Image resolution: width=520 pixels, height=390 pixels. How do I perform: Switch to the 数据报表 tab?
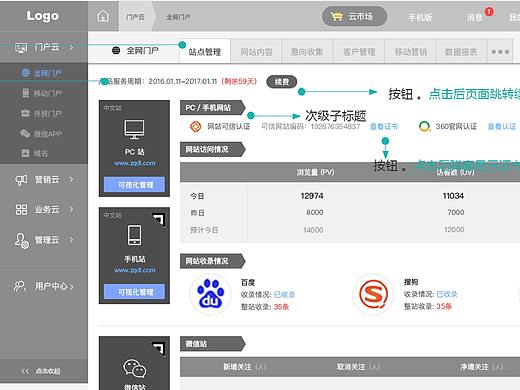point(461,52)
